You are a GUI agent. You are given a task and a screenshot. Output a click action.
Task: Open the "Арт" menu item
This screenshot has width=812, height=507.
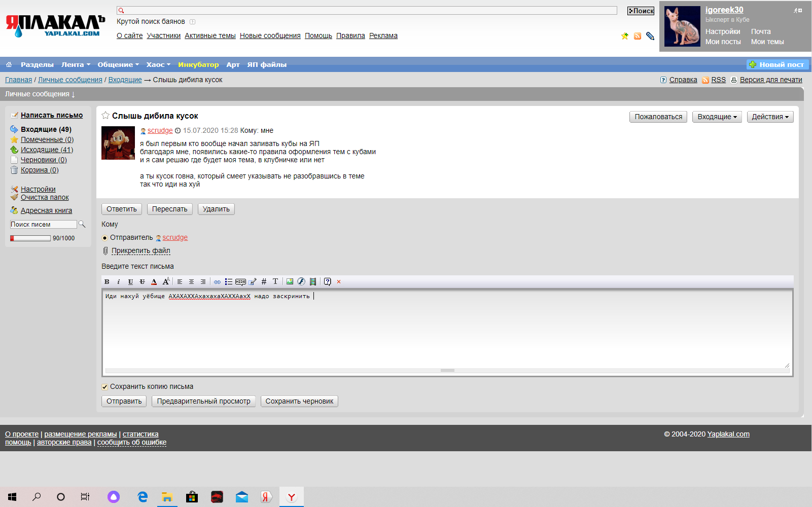click(x=233, y=64)
